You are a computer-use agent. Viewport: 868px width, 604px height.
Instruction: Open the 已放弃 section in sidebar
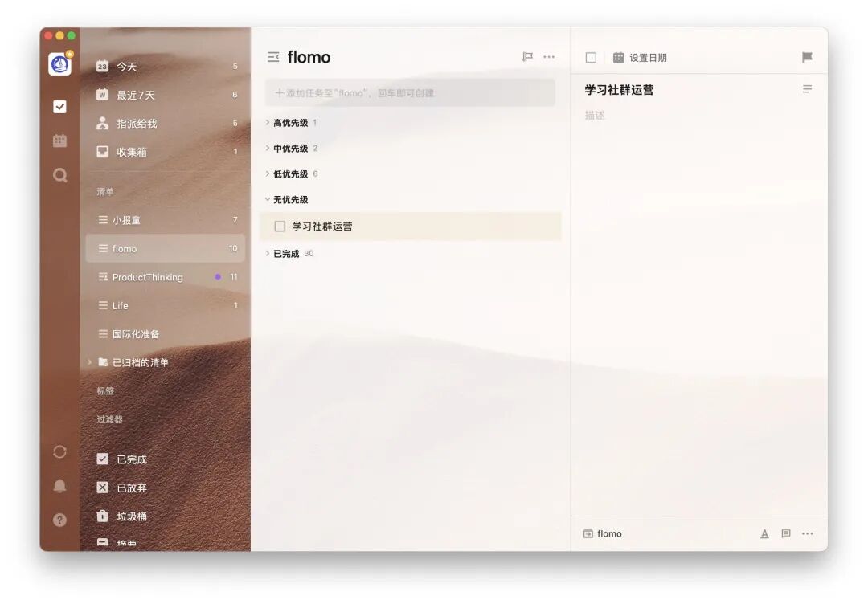(x=166, y=488)
